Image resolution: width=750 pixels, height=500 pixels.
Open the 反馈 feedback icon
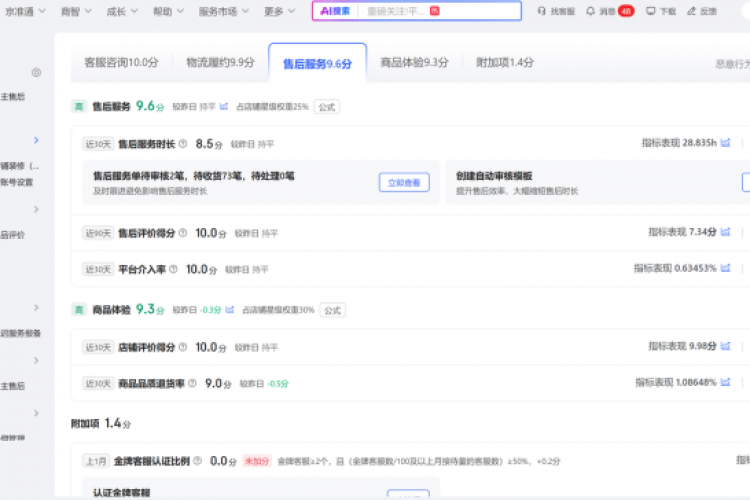(x=691, y=11)
